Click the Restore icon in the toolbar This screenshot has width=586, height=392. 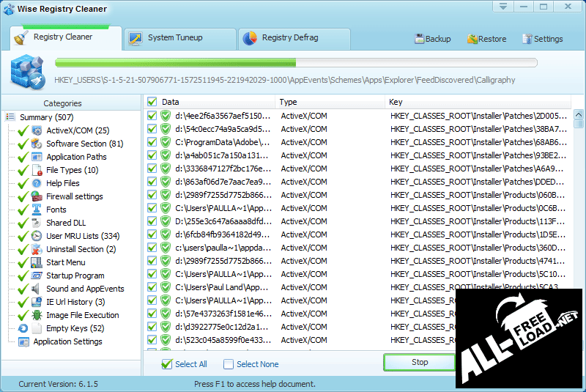pos(472,39)
